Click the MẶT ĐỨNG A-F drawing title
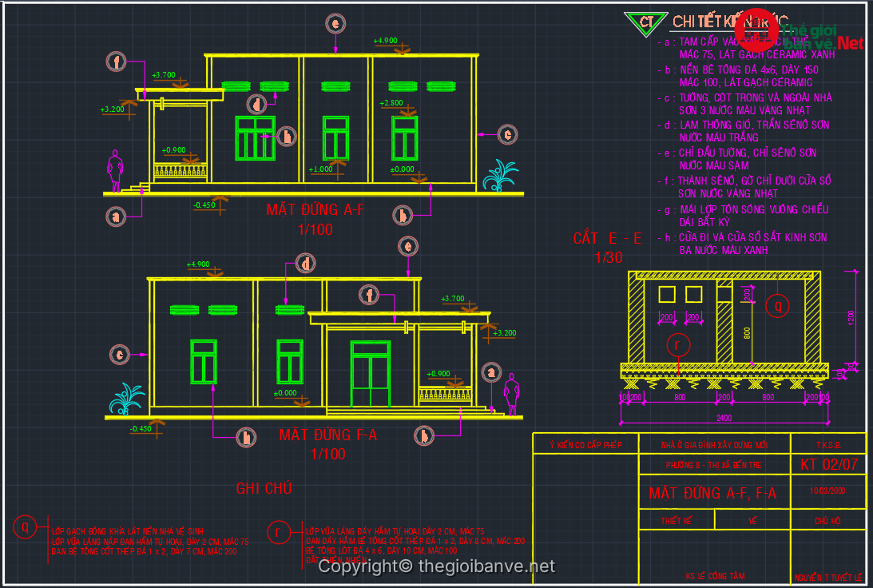Screen dimensions: 873x588 pyautogui.click(x=315, y=210)
